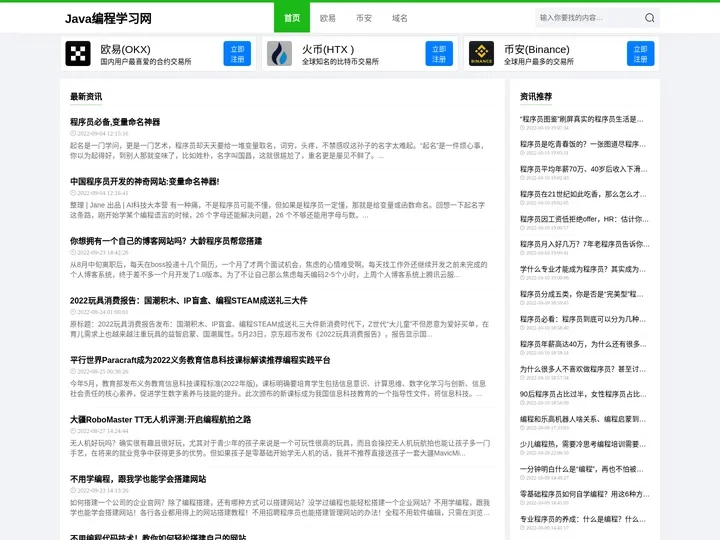Open article 中国程序员开发的神奇网站:变量命名神器!
This screenshot has height=540, width=720.
coord(145,181)
